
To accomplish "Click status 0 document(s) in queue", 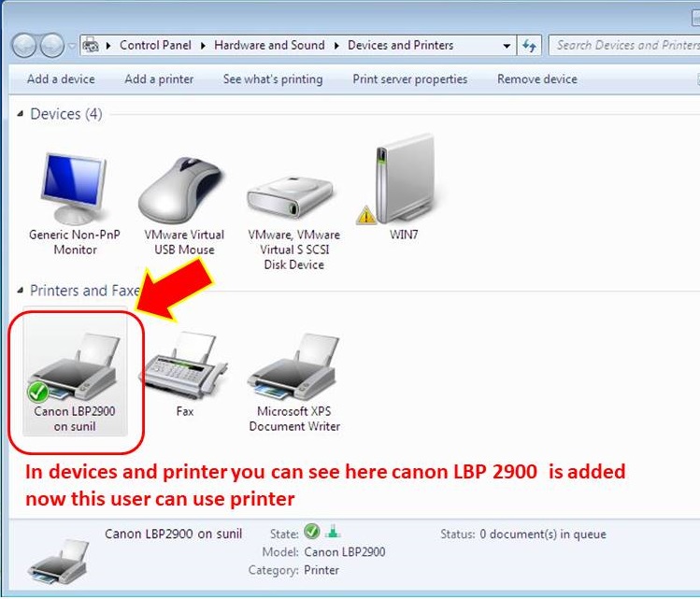I will (543, 534).
